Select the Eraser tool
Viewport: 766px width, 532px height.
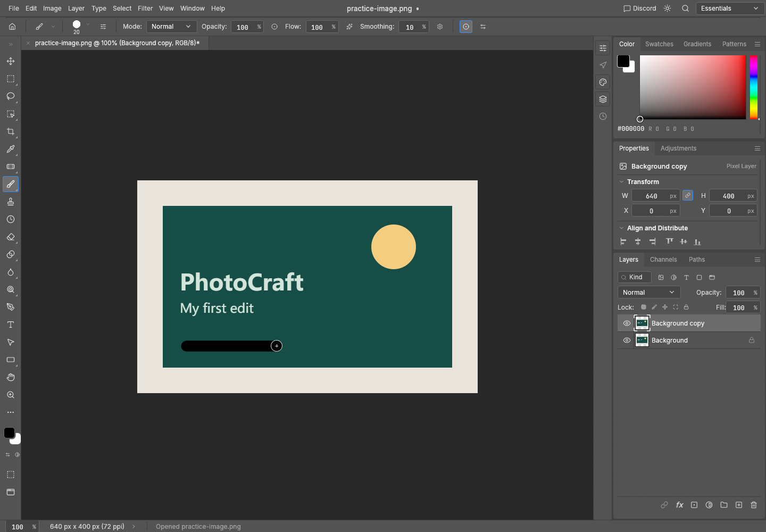point(11,237)
